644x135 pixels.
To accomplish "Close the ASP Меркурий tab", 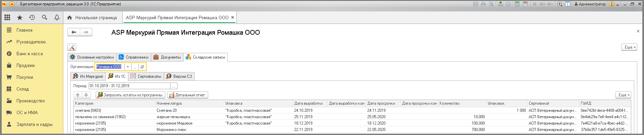I will coord(232,17).
